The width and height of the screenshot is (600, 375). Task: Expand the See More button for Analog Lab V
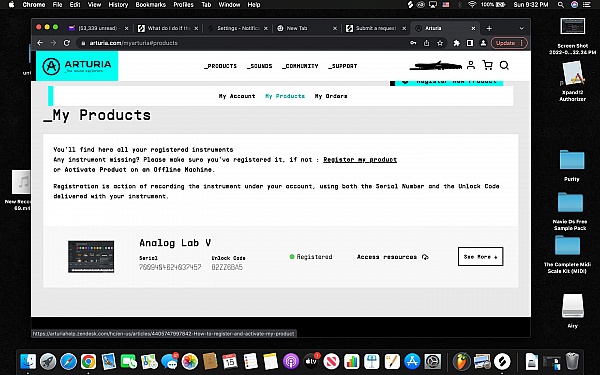(481, 256)
